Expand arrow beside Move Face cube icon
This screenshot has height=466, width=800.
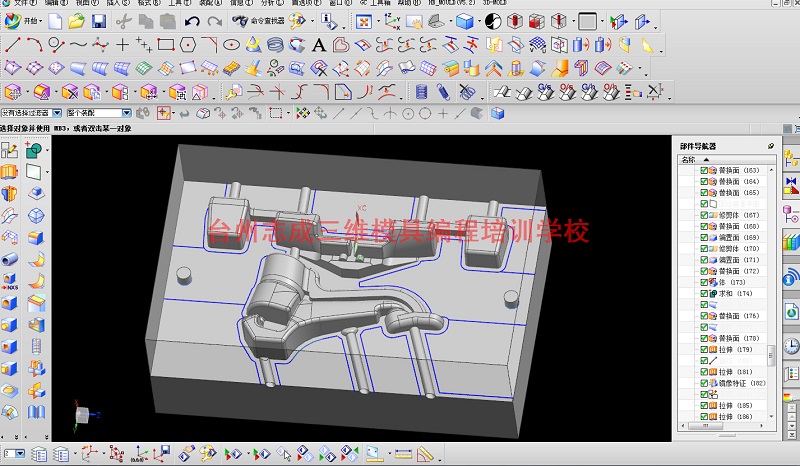pos(26,93)
